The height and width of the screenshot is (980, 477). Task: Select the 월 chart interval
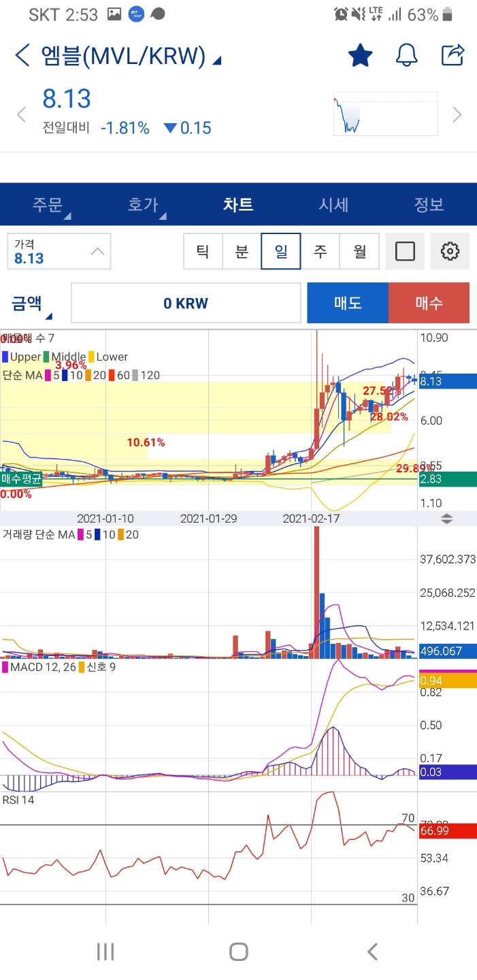click(359, 251)
